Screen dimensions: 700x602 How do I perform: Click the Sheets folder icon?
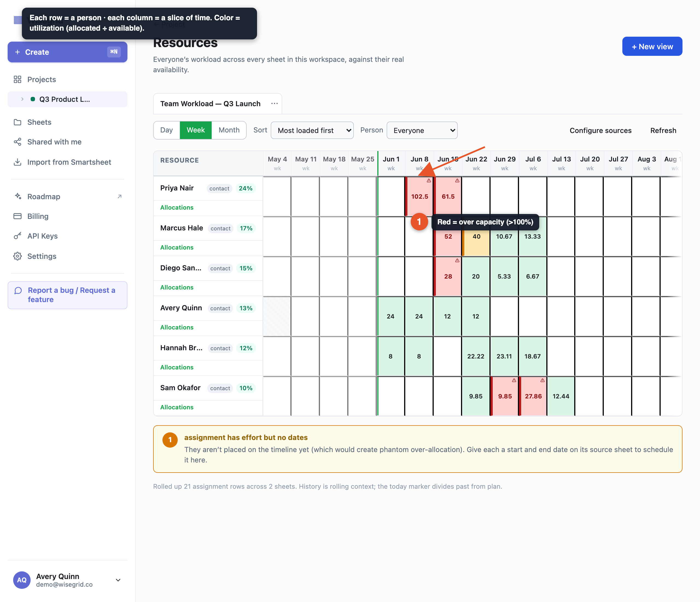point(17,122)
